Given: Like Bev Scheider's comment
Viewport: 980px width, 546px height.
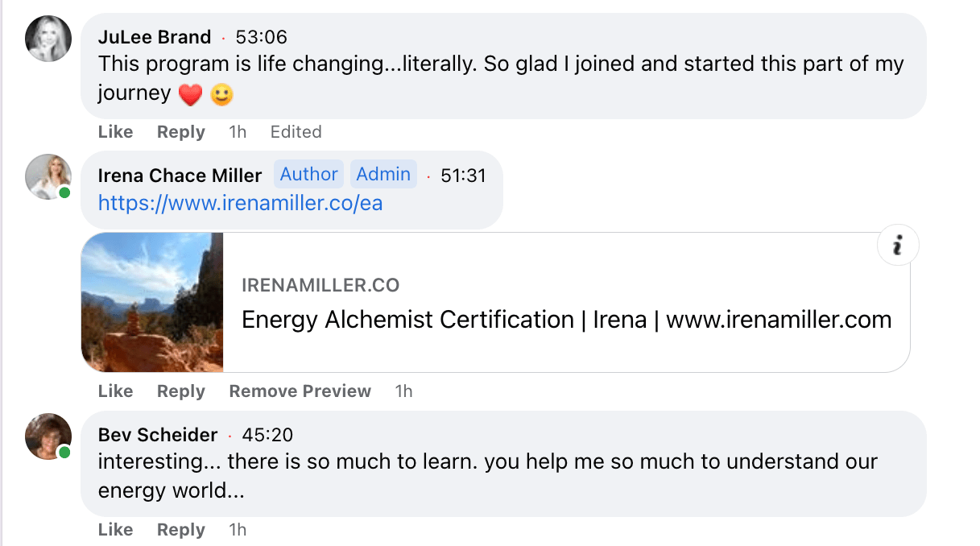Looking at the screenshot, I should tap(115, 530).
